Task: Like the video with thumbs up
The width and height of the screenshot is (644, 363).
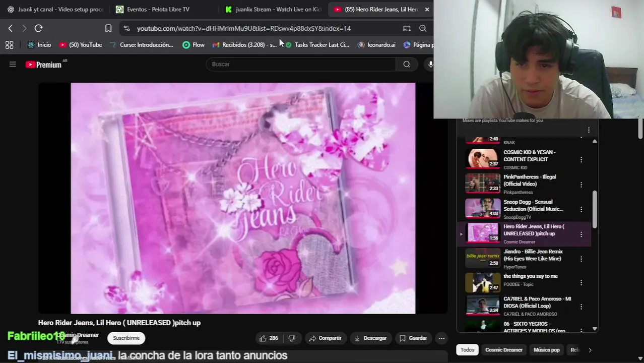Action: point(269,338)
